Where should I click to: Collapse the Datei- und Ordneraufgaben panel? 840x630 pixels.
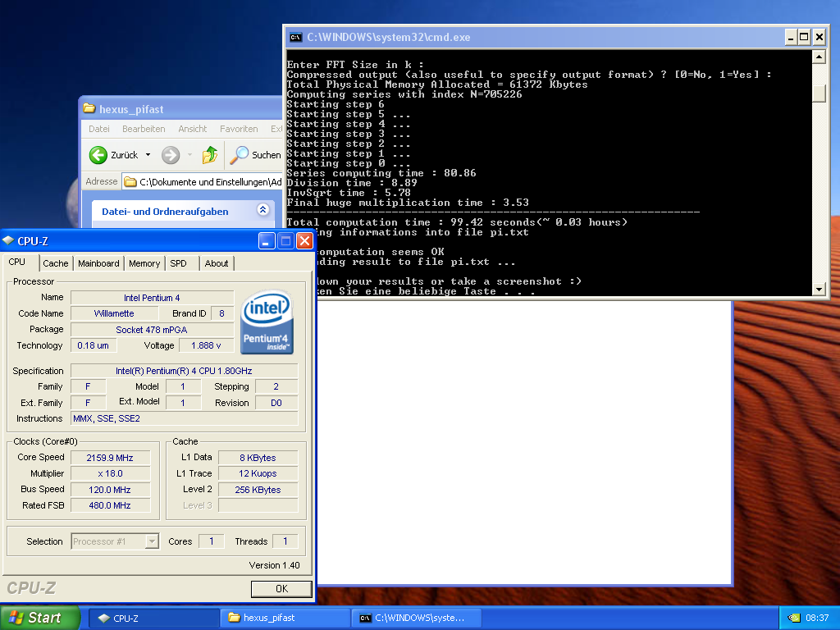[262, 209]
